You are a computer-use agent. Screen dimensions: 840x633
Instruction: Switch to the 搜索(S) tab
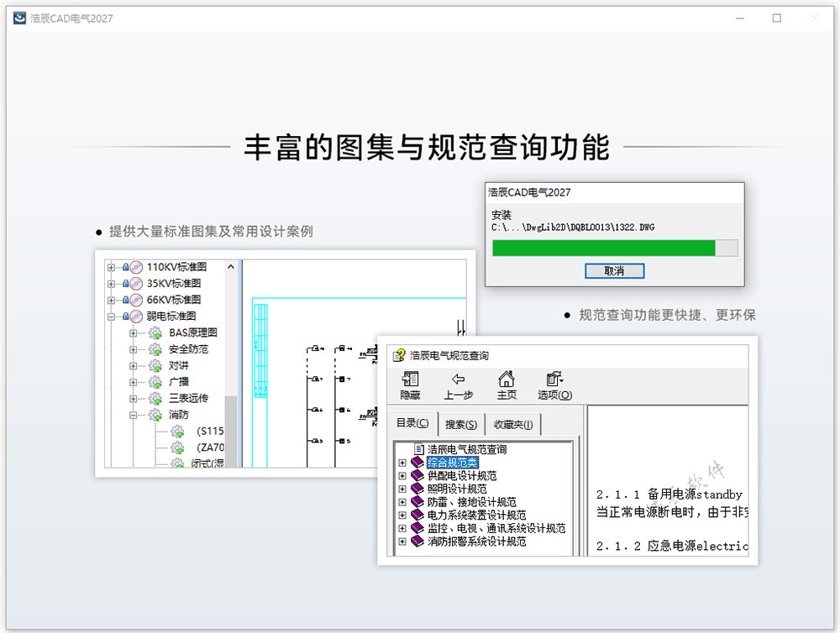pos(460,424)
